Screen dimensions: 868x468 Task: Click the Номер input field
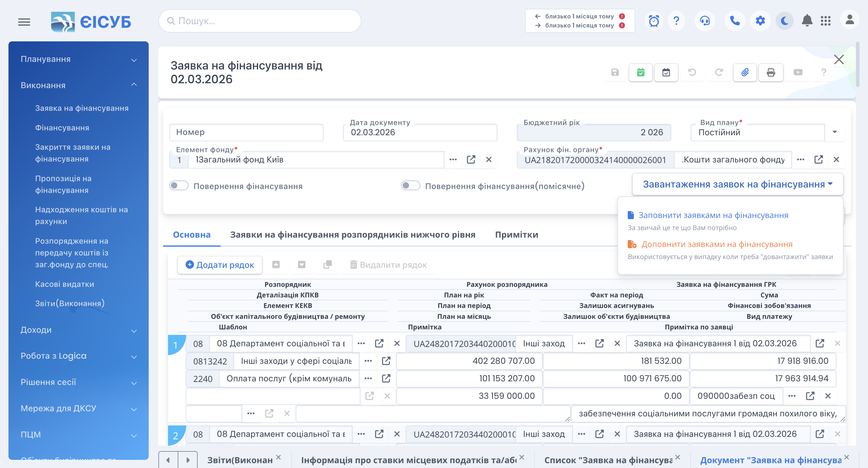246,132
